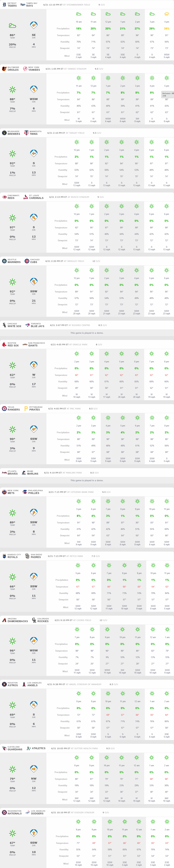This screenshot has width=174, height=868.
Task: Select the New York Yankees logo
Action: click(25, 69)
